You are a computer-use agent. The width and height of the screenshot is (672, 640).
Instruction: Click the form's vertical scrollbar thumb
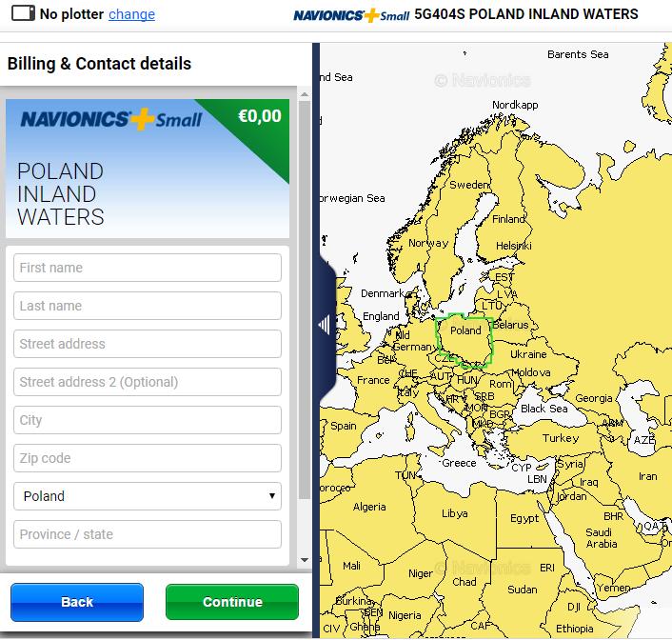(305, 300)
